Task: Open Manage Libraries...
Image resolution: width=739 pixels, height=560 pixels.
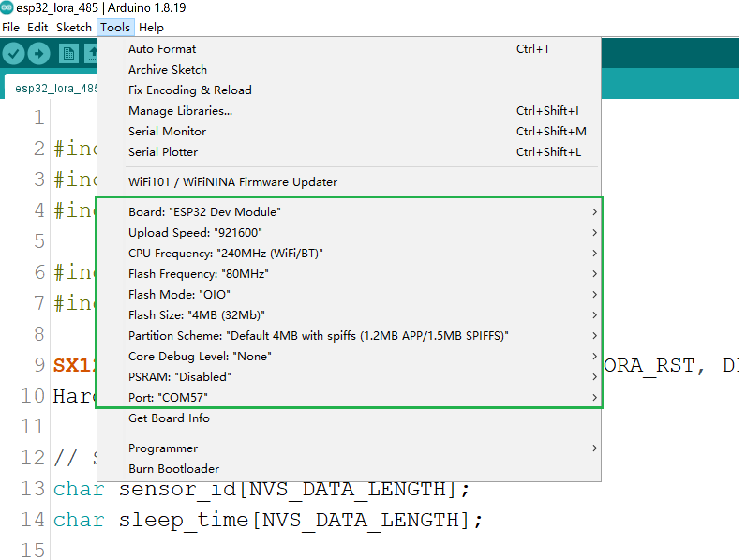Action: 349,111
